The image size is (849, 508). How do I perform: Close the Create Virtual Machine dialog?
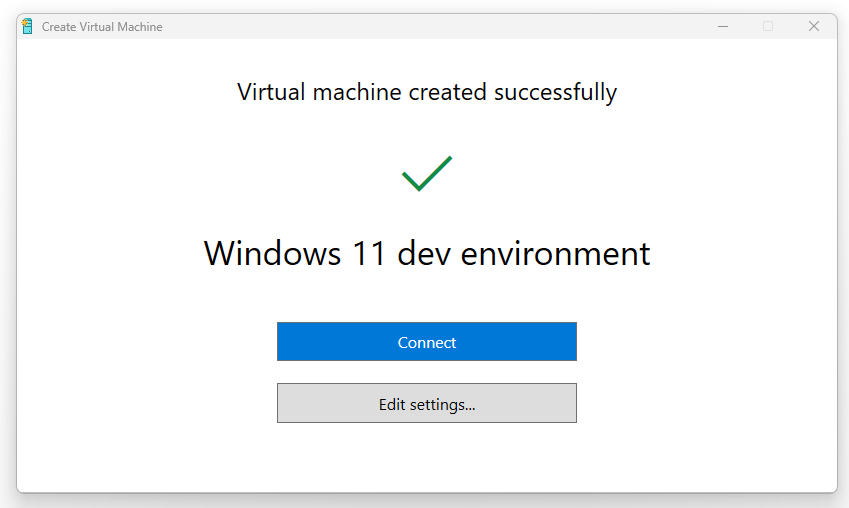point(814,26)
